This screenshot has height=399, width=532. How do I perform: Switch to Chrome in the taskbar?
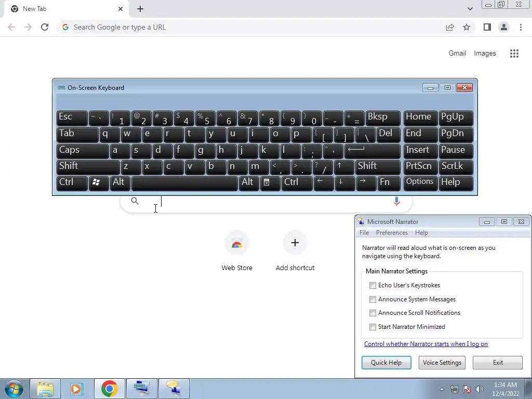click(109, 389)
